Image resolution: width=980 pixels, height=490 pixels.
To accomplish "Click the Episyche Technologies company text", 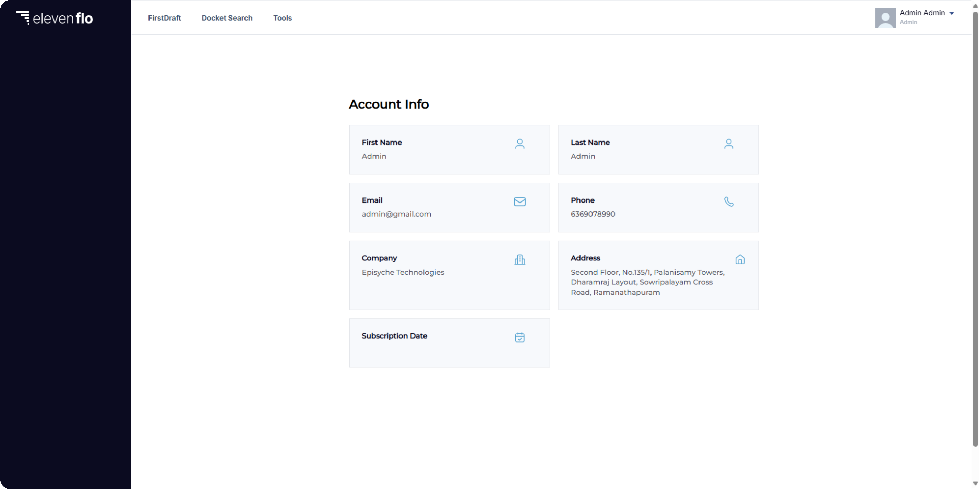I will pos(403,272).
